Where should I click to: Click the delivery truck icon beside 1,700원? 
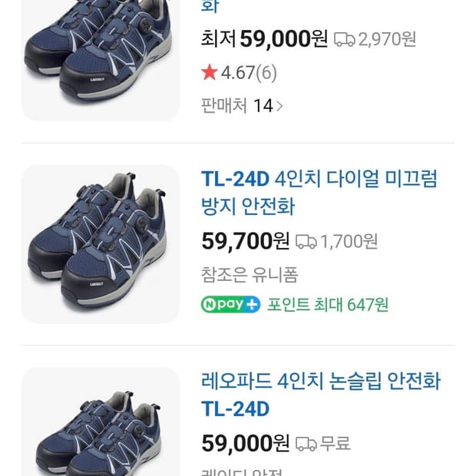click(x=306, y=242)
